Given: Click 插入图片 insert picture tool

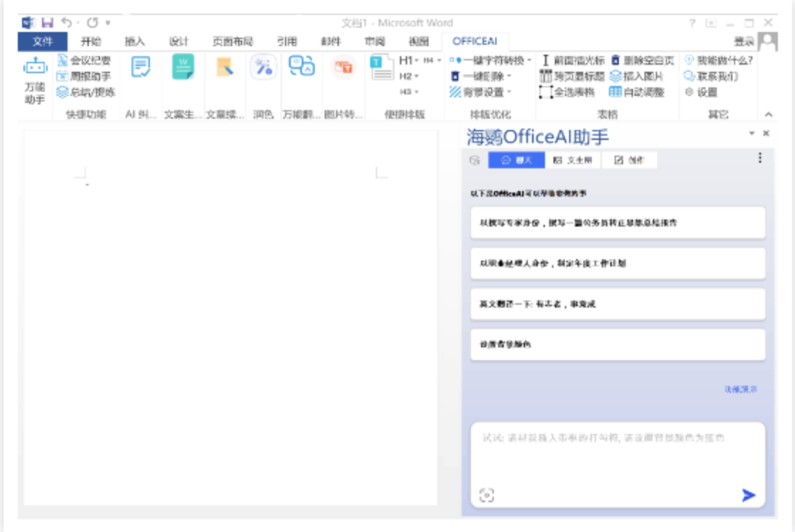Looking at the screenshot, I should click(x=637, y=76).
